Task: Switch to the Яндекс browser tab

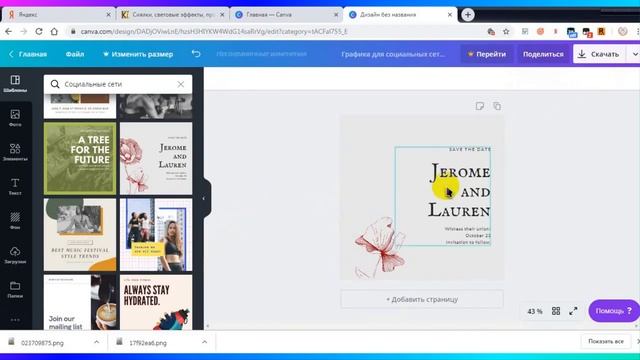Action: (59, 15)
